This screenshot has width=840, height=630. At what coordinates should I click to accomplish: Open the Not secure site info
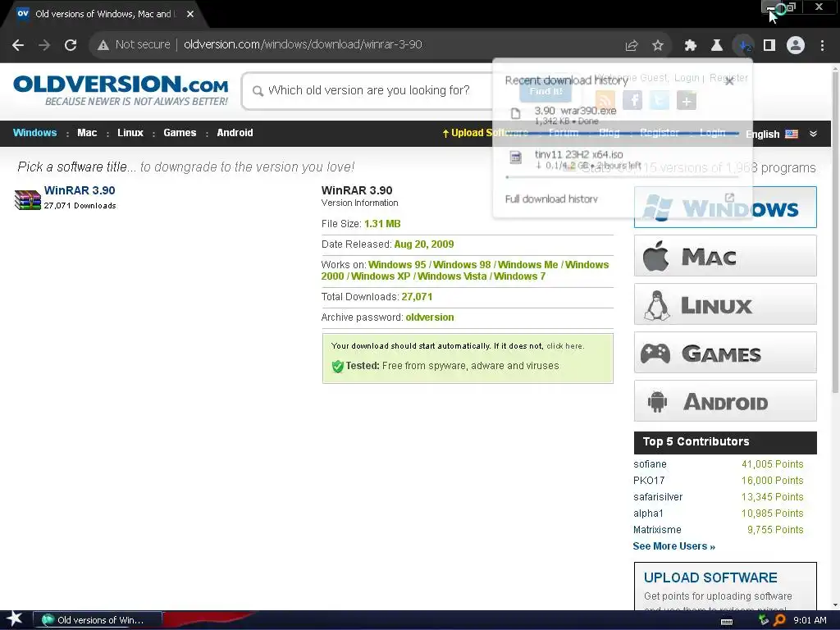pyautogui.click(x=134, y=44)
